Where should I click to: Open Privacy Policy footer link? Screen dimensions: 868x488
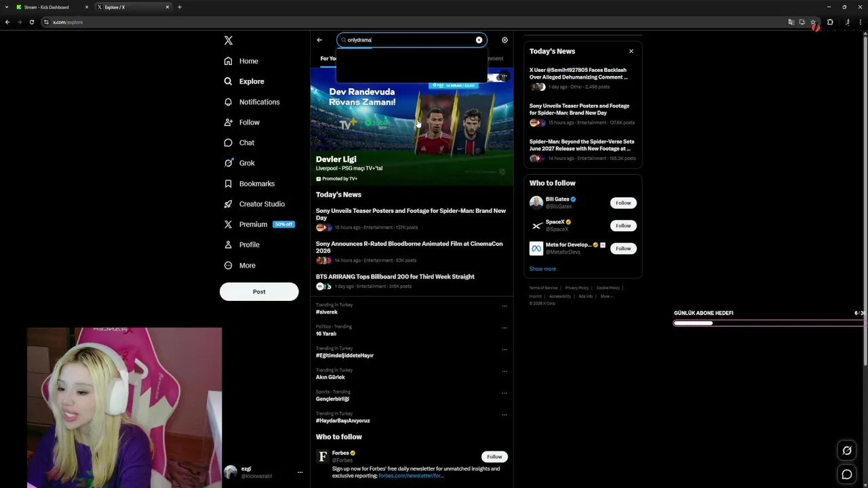(577, 288)
